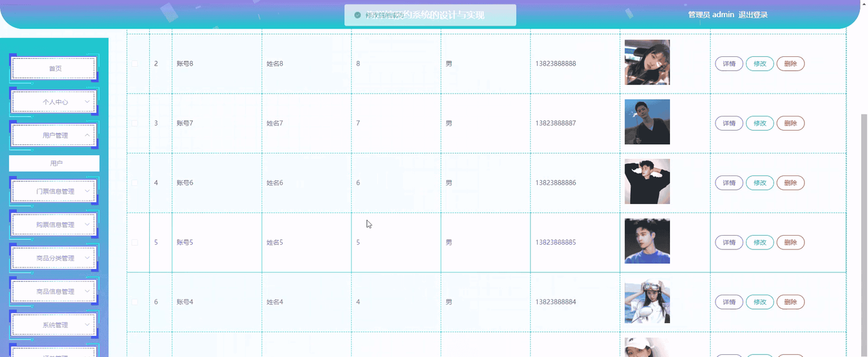
Task: Tick the checkbox for row 账号7
Action: [134, 123]
